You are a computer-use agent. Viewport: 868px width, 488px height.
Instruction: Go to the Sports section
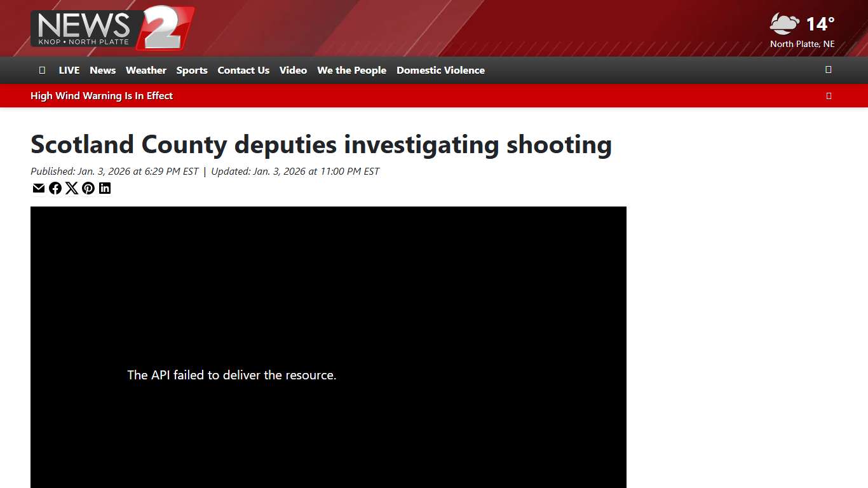click(x=192, y=70)
